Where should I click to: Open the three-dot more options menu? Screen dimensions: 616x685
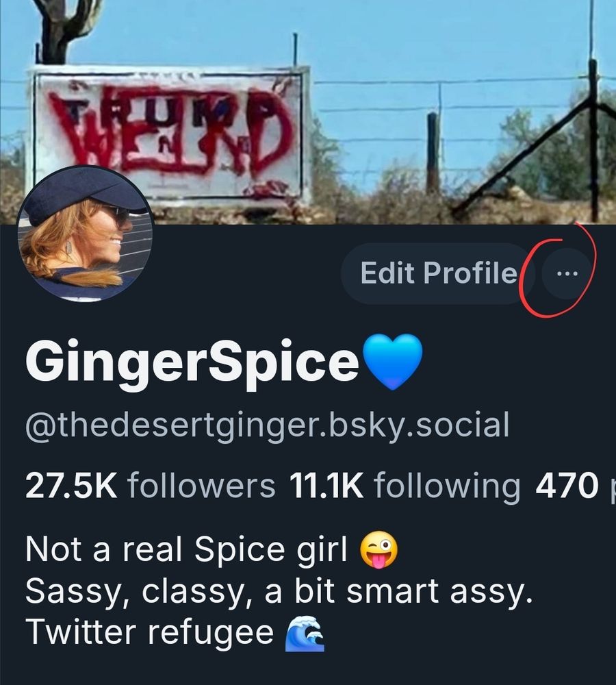pos(567,273)
